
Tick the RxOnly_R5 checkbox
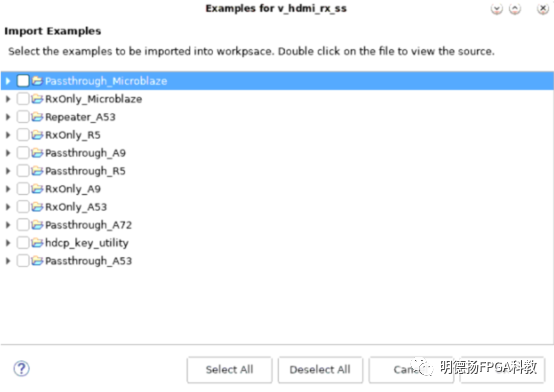click(23, 135)
